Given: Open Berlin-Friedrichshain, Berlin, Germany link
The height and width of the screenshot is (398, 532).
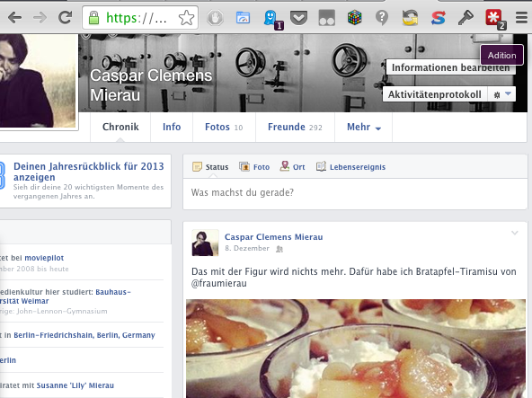Looking at the screenshot, I should click(x=84, y=335).
